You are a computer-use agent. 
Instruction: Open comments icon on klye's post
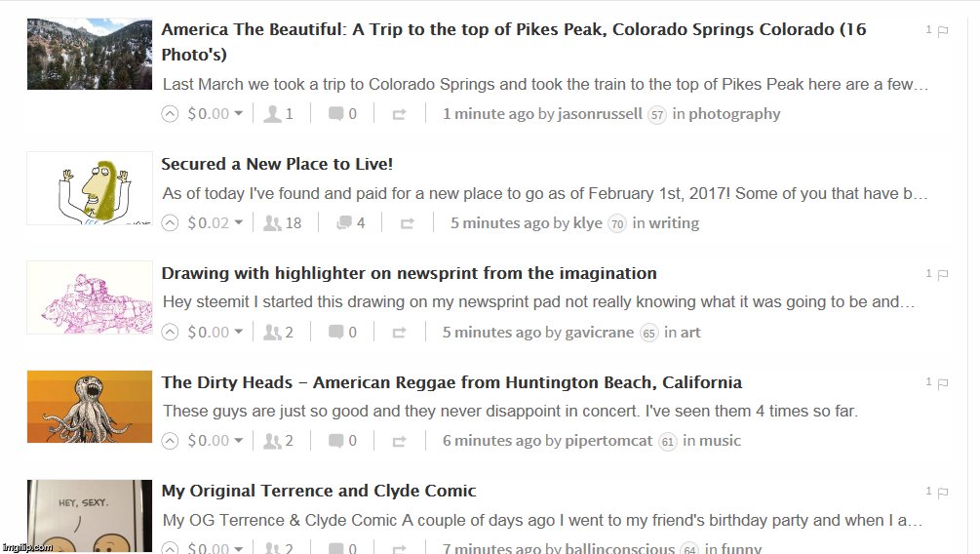[344, 223]
